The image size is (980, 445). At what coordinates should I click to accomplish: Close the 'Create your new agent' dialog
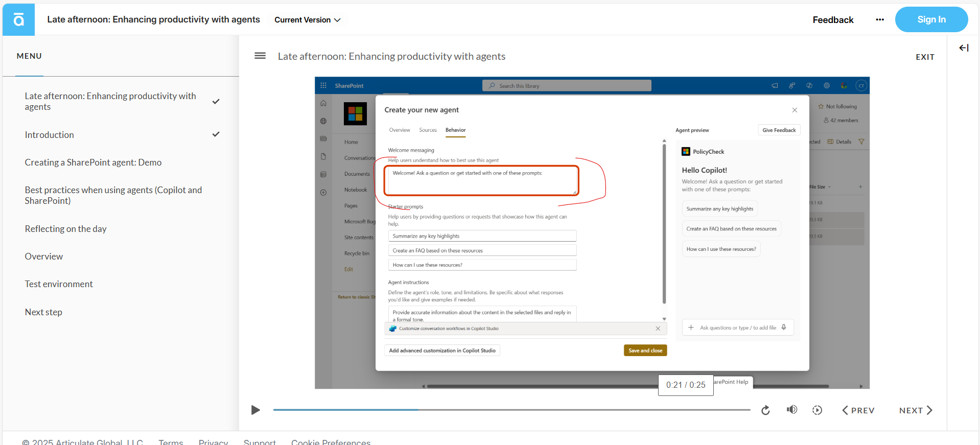[x=795, y=110]
